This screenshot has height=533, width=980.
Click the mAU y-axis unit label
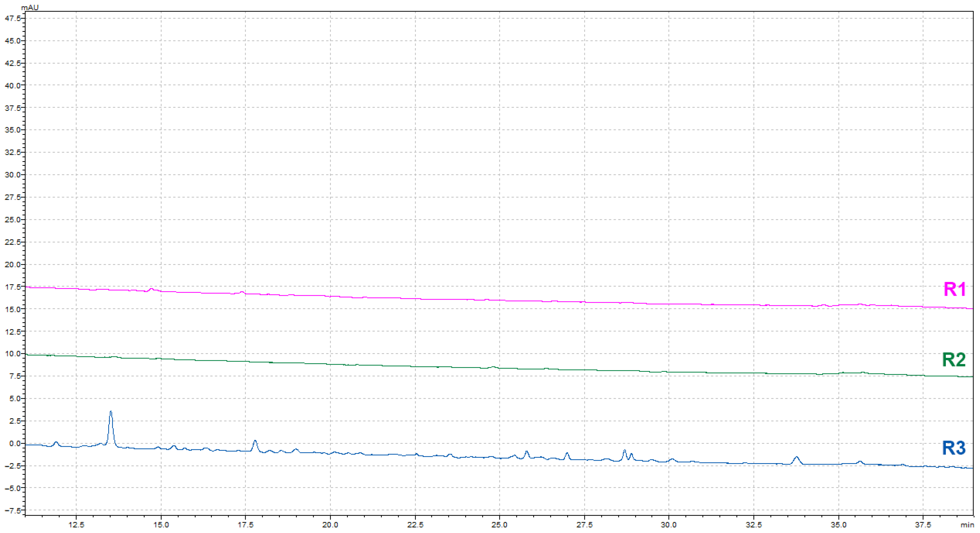[30, 7]
